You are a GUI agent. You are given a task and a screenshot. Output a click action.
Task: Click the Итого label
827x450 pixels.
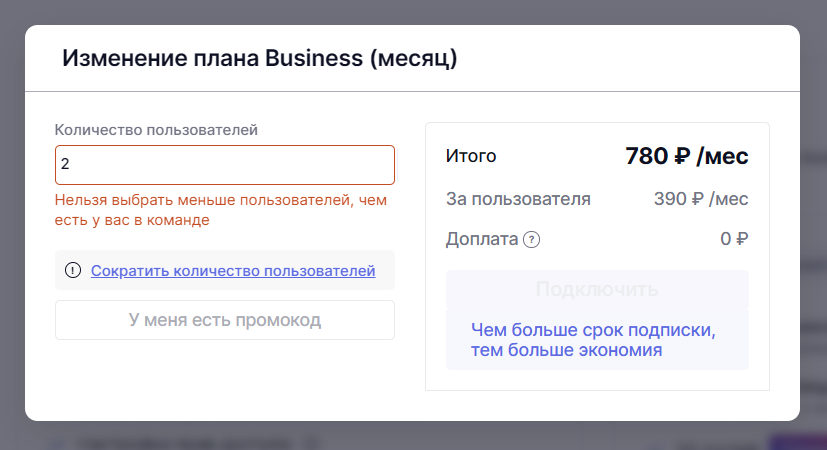[x=471, y=156]
